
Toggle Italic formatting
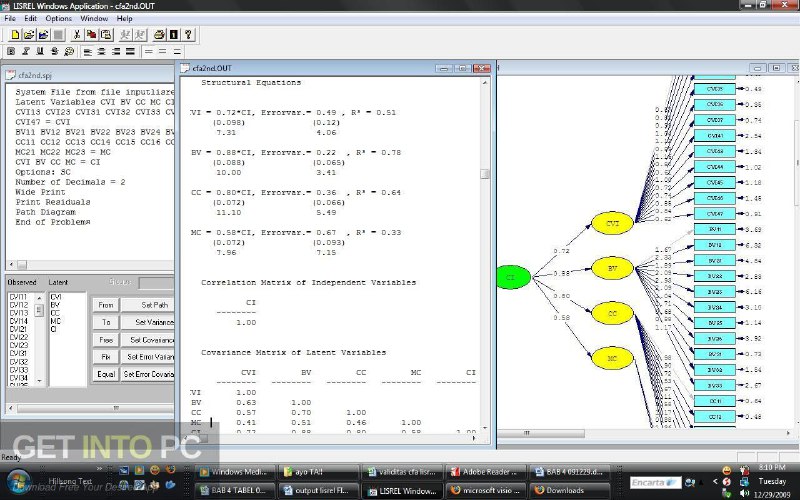26,52
